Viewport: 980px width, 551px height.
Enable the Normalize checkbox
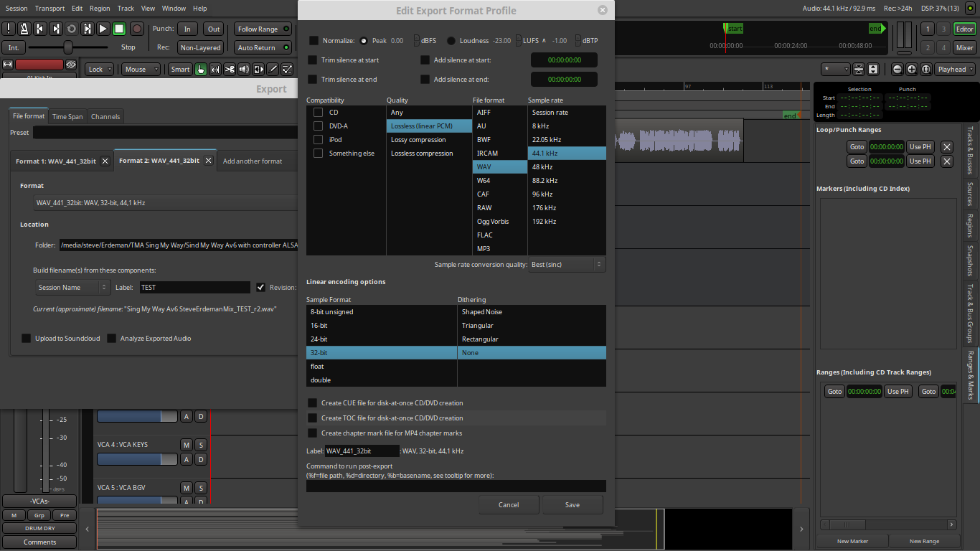tap(314, 41)
